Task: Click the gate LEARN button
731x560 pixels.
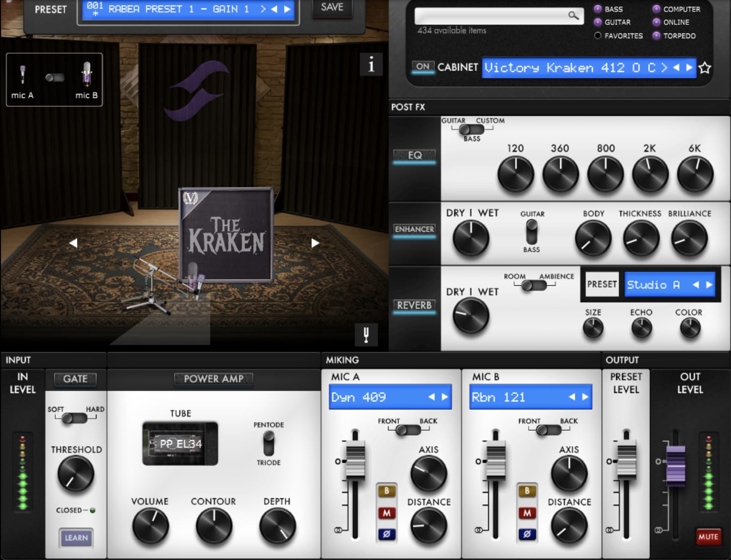Action: [x=76, y=538]
